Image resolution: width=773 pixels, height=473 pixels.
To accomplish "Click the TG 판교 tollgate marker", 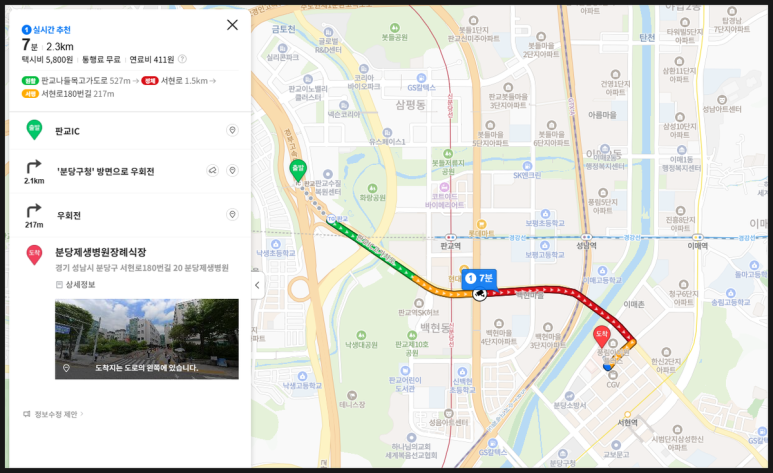I will (x=331, y=218).
